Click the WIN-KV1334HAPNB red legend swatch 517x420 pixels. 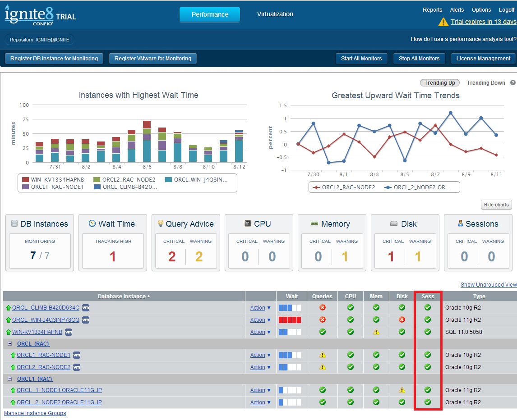25,179
